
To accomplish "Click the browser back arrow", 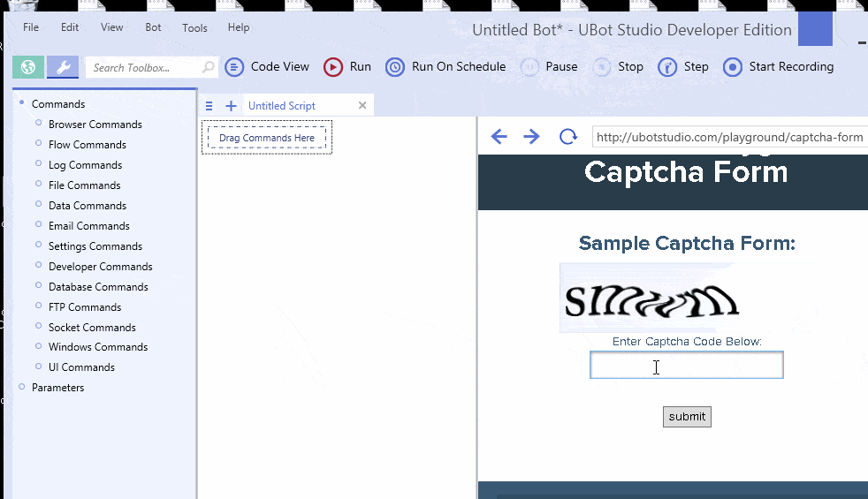I will pyautogui.click(x=499, y=136).
